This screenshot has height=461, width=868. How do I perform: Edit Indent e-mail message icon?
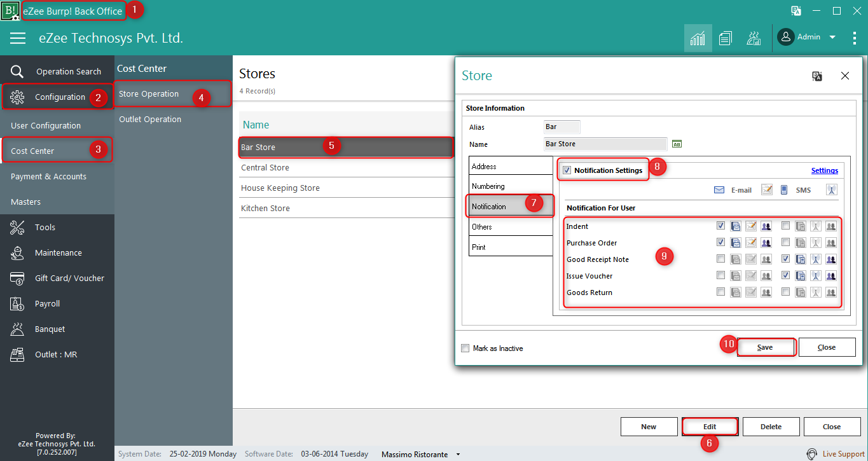click(751, 226)
